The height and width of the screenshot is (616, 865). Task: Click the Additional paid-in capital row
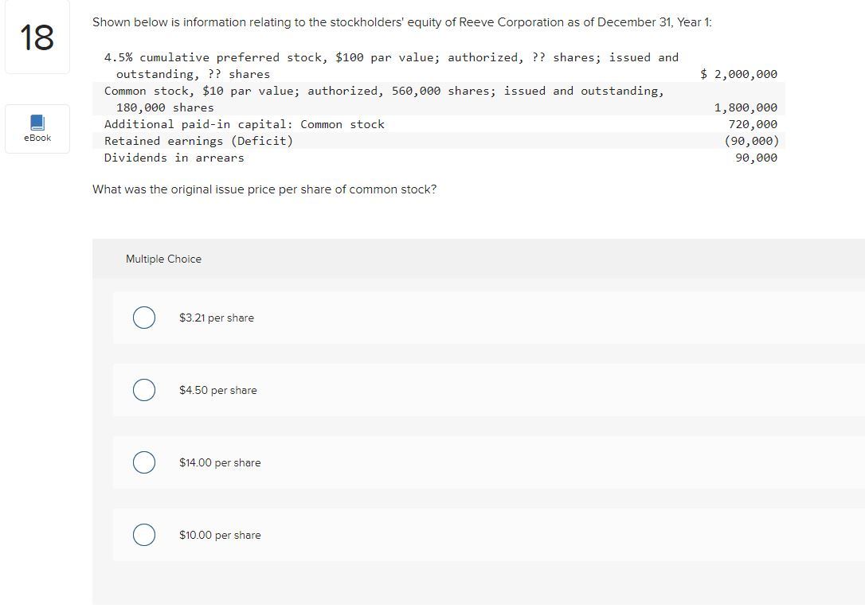(x=245, y=124)
